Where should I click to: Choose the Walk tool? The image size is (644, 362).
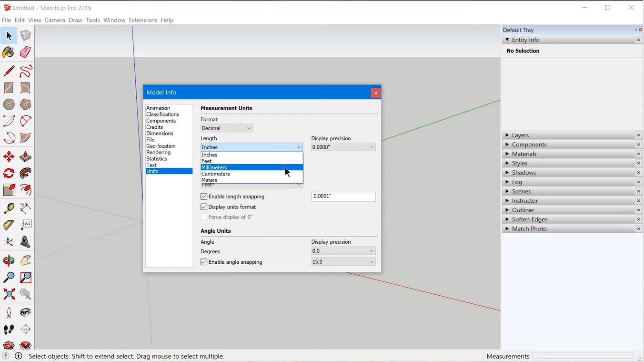[x=9, y=329]
